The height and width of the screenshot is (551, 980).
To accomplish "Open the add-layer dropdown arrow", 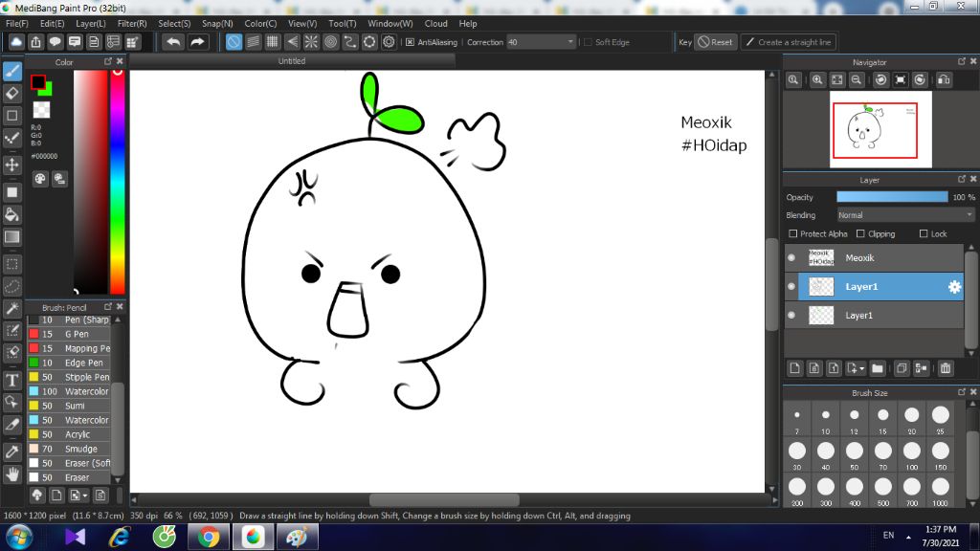I will click(862, 369).
